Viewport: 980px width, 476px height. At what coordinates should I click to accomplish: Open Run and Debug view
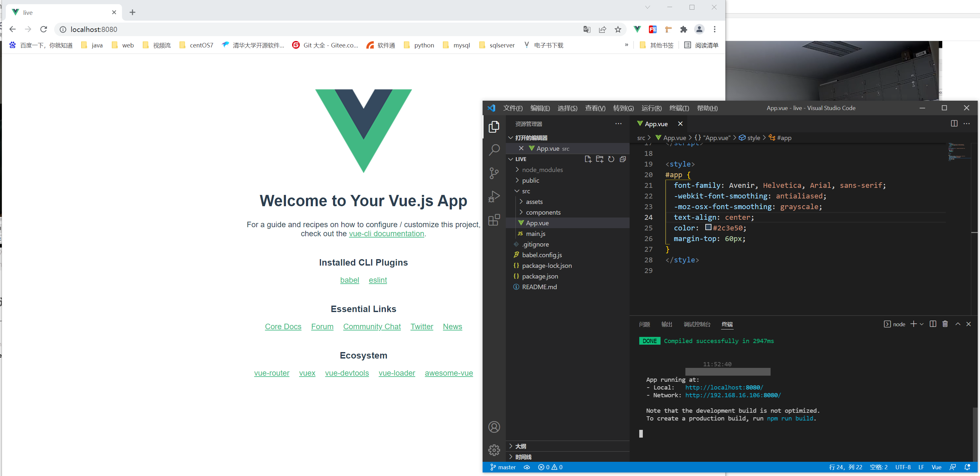point(494,197)
